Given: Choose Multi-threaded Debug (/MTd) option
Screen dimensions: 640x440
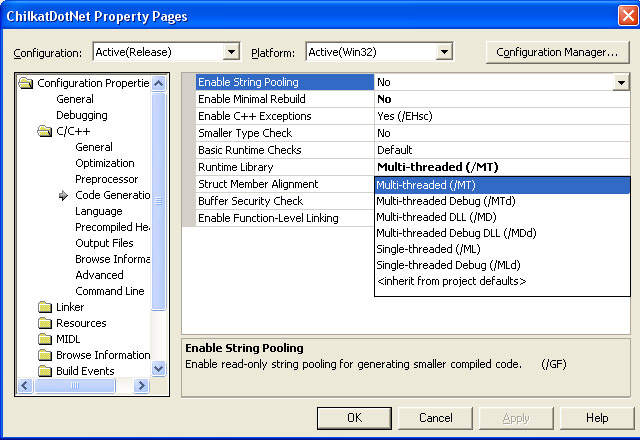Looking at the screenshot, I should click(x=502, y=201).
